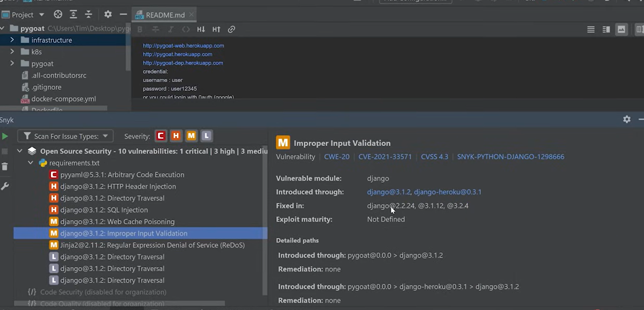Collapse the pygoat root project node

point(3,28)
